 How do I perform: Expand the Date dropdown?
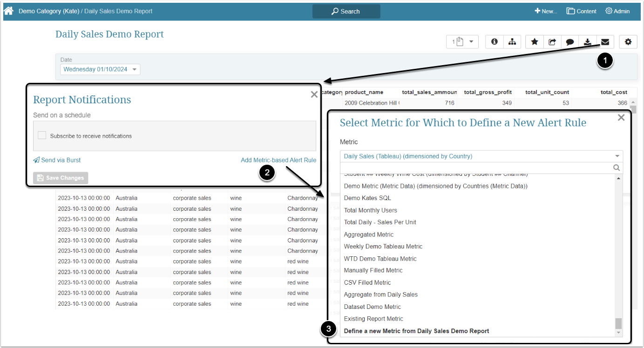(x=100, y=69)
